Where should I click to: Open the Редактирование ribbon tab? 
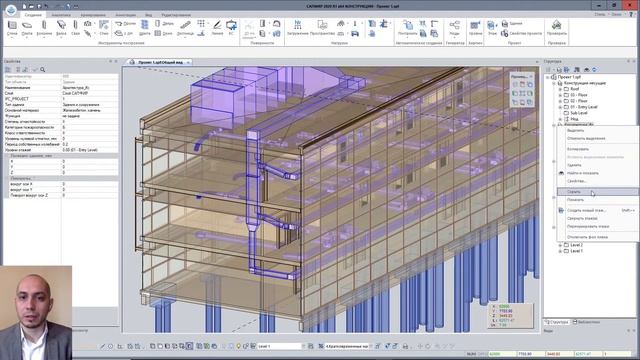coord(176,15)
